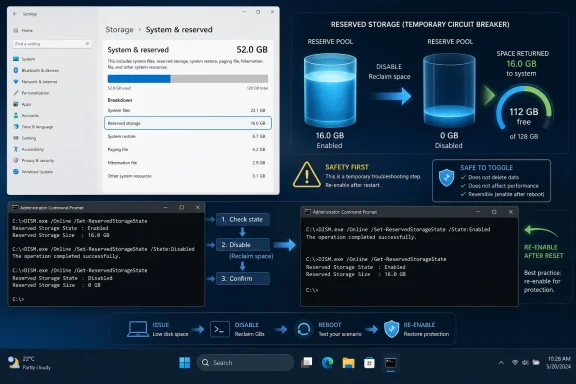Click the back arrow in Settings window
The height and width of the screenshot is (384, 576).
pos(15,14)
